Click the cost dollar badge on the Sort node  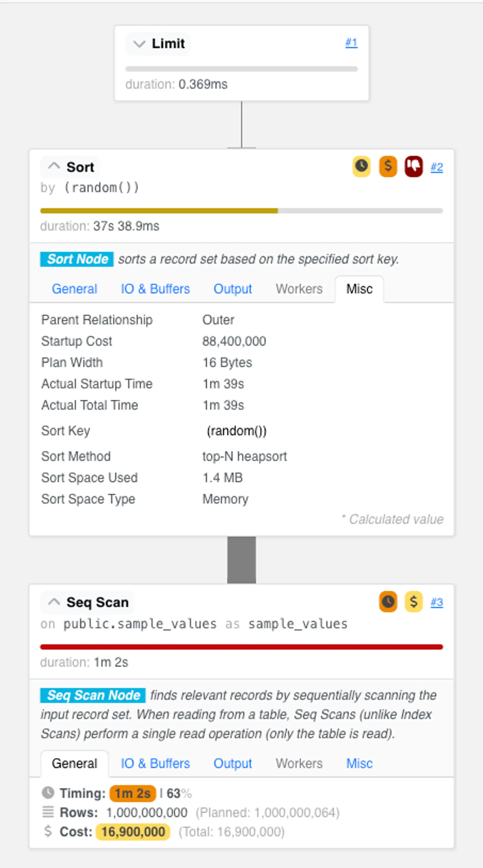388,166
